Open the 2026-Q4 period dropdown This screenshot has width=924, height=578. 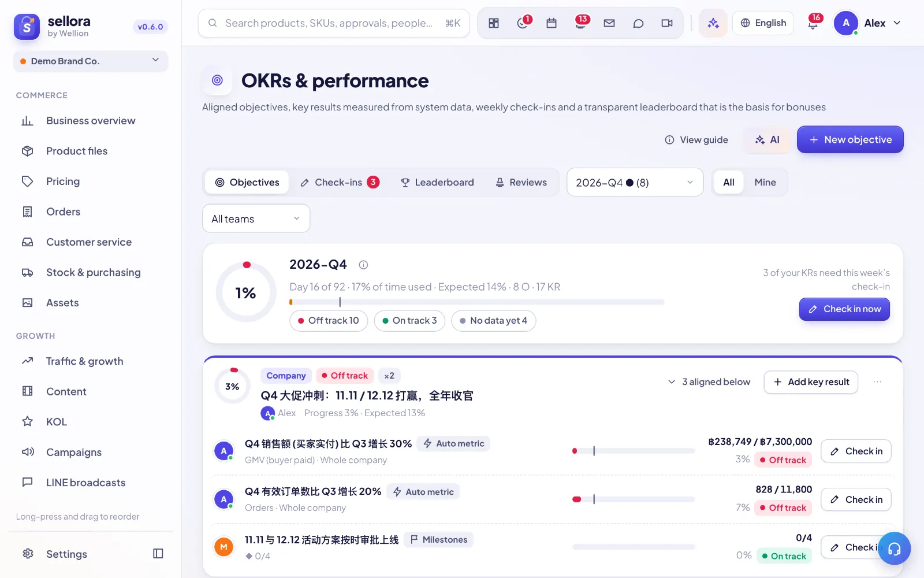(x=635, y=183)
